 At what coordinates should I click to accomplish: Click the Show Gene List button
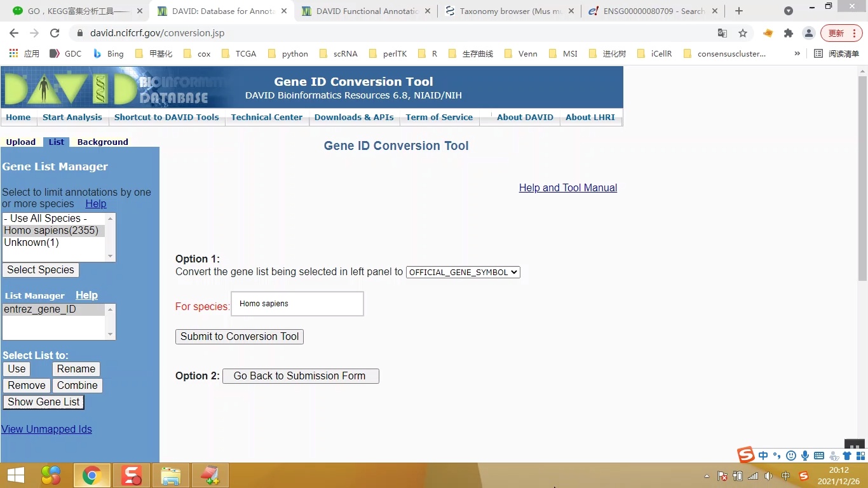(43, 402)
